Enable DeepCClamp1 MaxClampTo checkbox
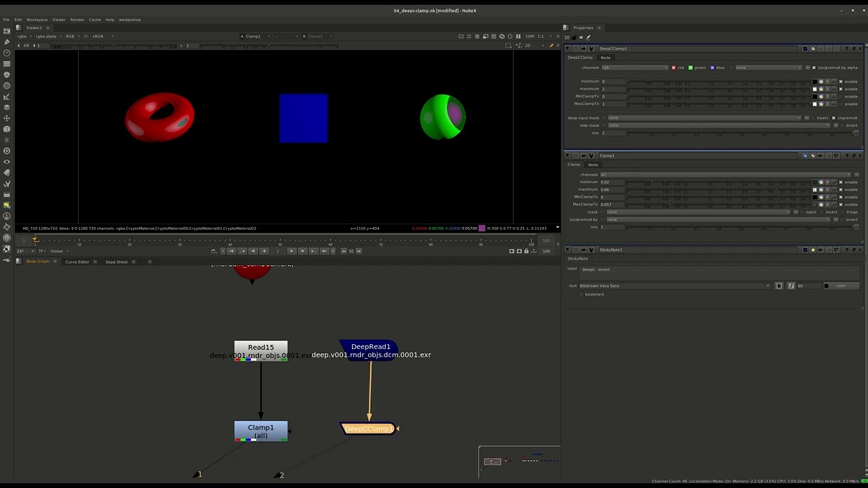Image resolution: width=868 pixels, height=488 pixels. [x=841, y=104]
